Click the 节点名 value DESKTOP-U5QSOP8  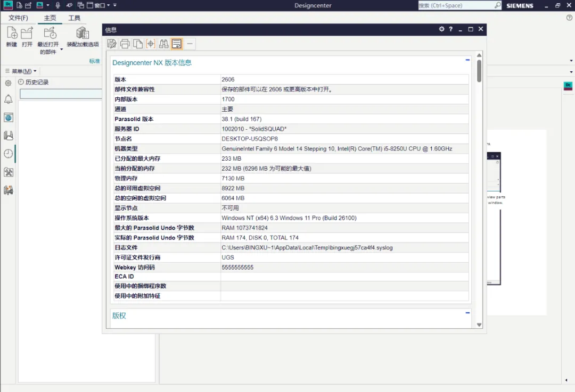pyautogui.click(x=249, y=139)
